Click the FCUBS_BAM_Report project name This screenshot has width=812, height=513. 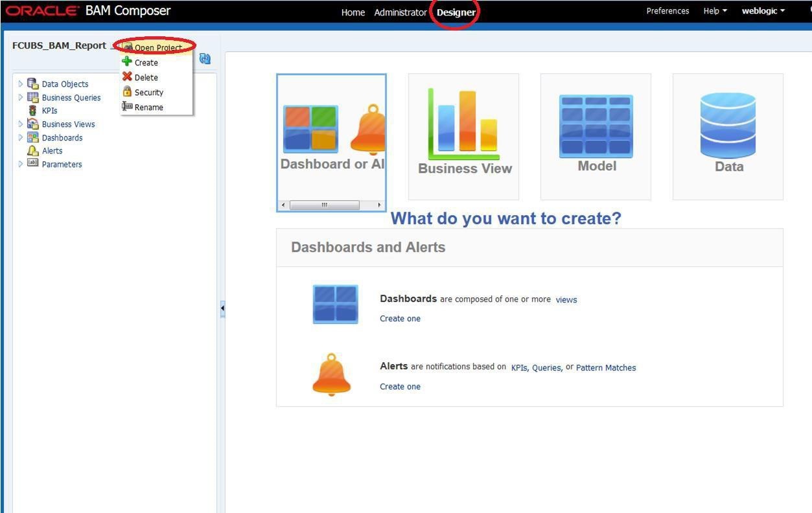[59, 45]
